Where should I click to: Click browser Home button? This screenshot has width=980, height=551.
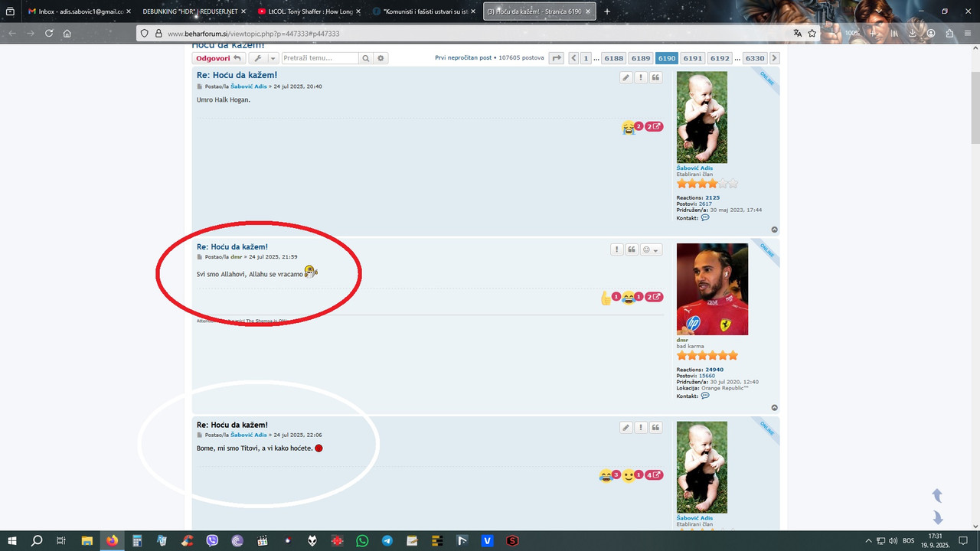point(67,34)
